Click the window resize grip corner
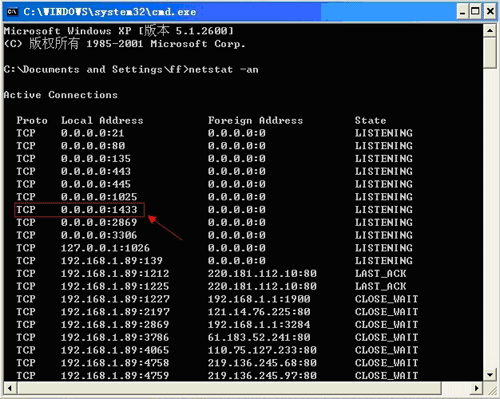Screen dimensions: 500x399 coord(490,388)
